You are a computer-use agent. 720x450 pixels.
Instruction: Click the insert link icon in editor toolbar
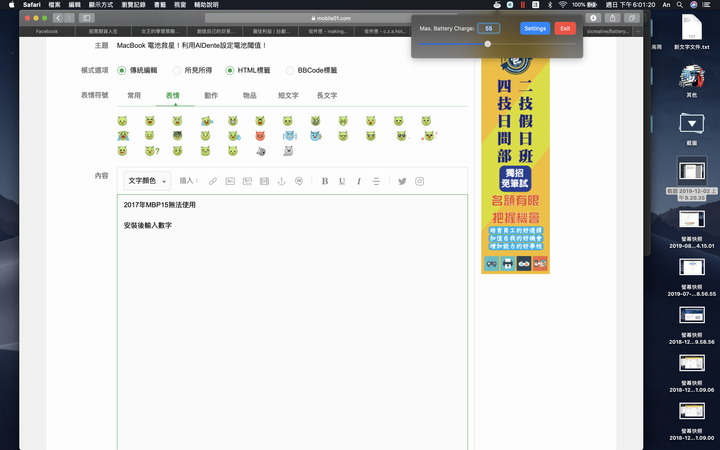[x=213, y=181]
